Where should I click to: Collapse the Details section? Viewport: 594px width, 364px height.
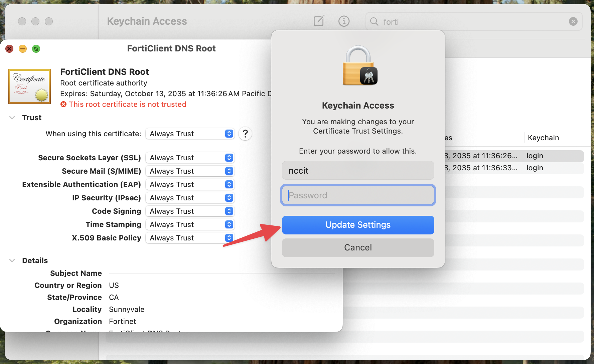click(12, 261)
